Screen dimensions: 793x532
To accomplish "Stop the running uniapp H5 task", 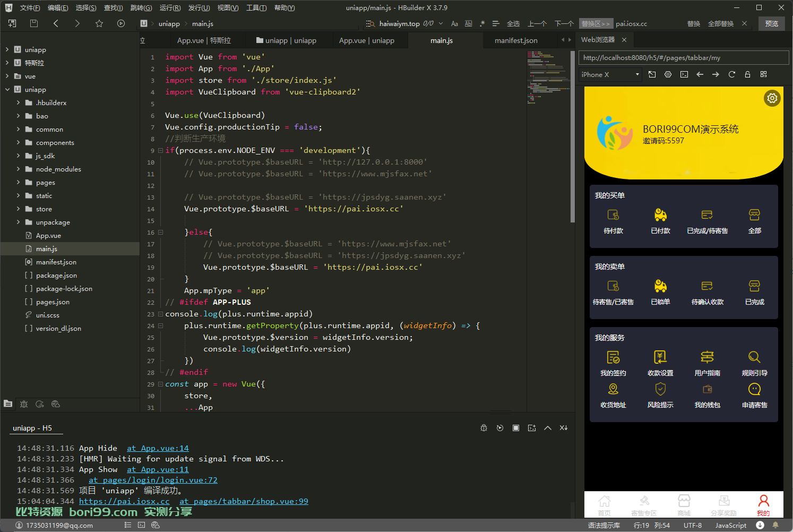I will (516, 428).
